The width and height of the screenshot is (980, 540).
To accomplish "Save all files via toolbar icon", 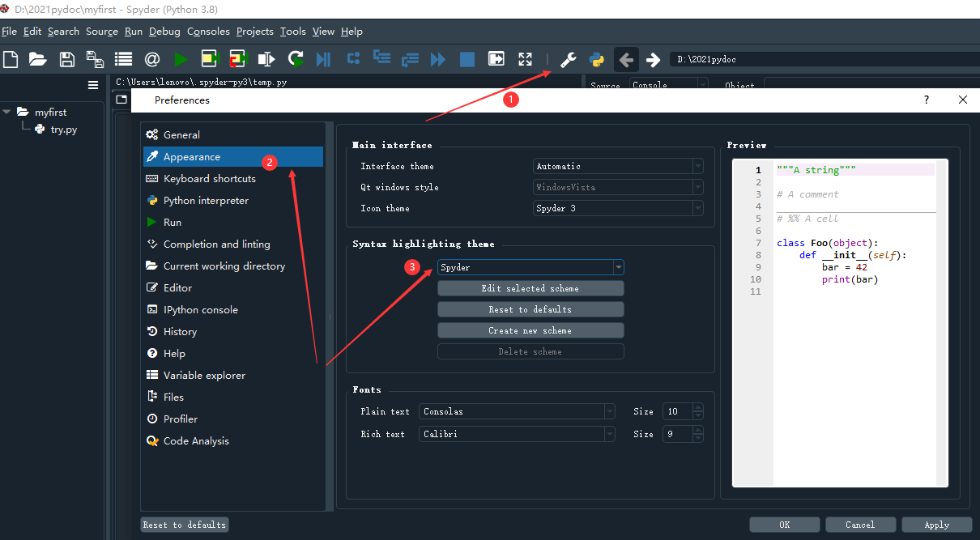I will click(95, 59).
